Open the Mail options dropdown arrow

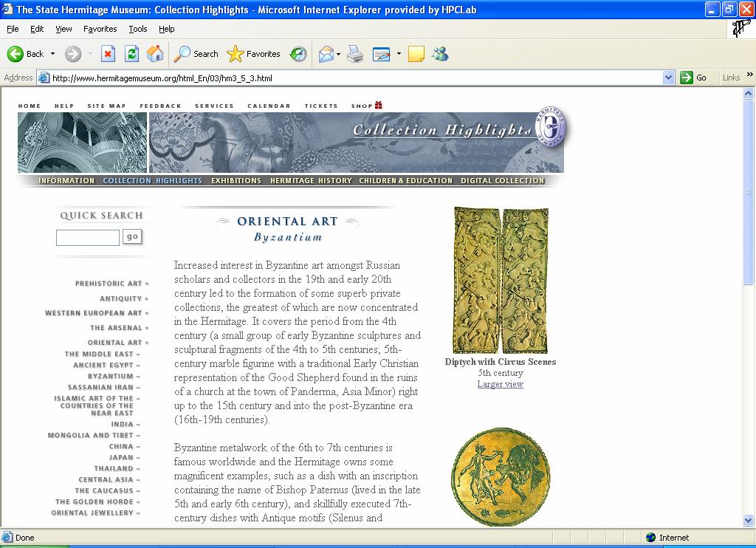pos(338,54)
